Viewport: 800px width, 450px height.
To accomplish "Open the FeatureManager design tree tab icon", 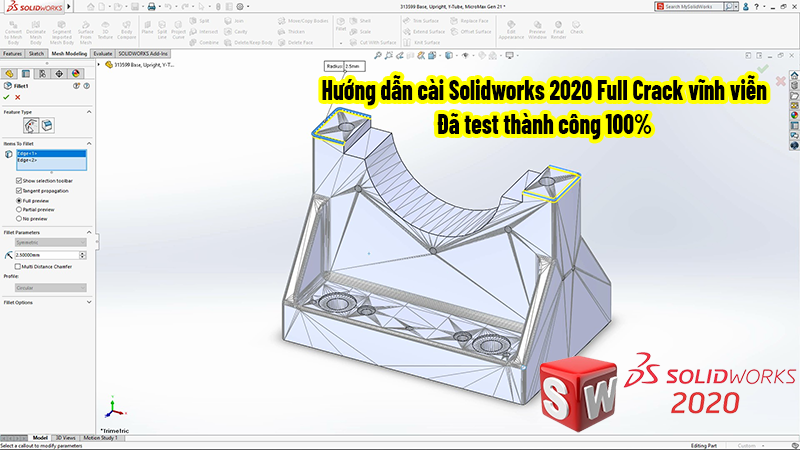I will [9, 73].
